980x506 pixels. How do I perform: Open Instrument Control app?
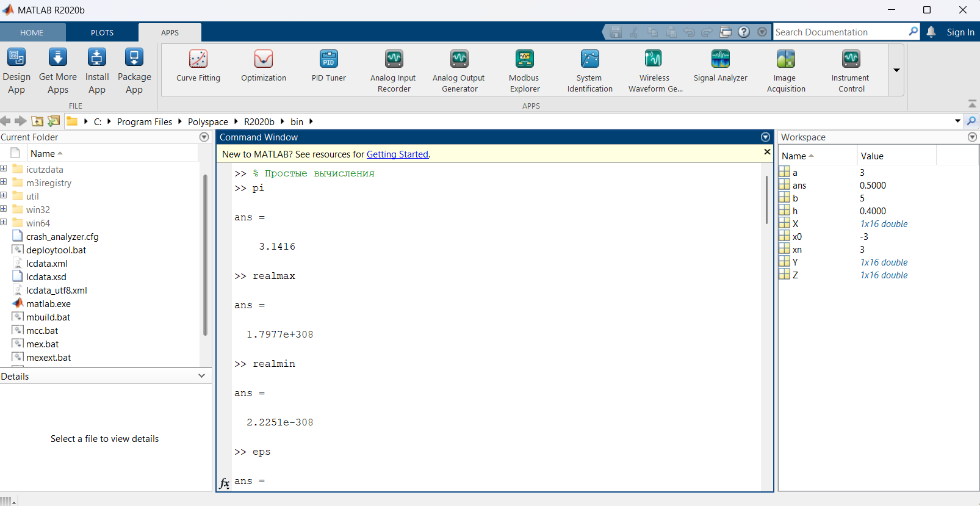click(x=851, y=71)
